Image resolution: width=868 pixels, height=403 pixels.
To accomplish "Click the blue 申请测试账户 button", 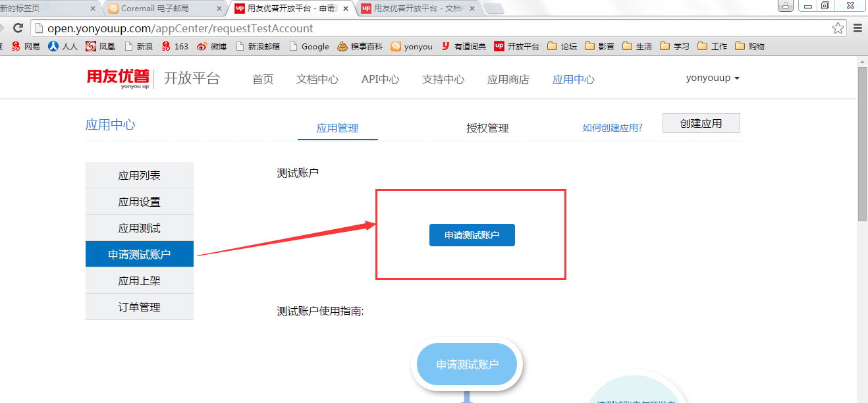I will [x=472, y=235].
